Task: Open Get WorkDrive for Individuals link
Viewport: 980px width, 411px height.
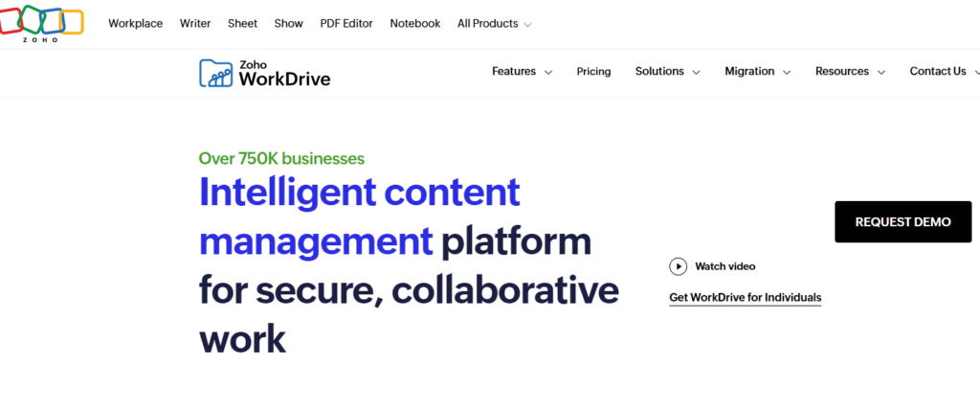Action: [x=745, y=298]
